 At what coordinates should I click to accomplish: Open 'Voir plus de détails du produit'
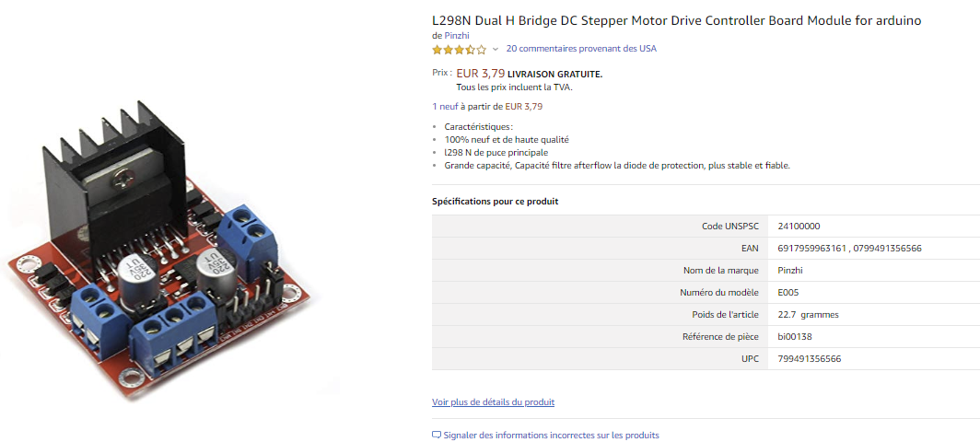pos(493,402)
